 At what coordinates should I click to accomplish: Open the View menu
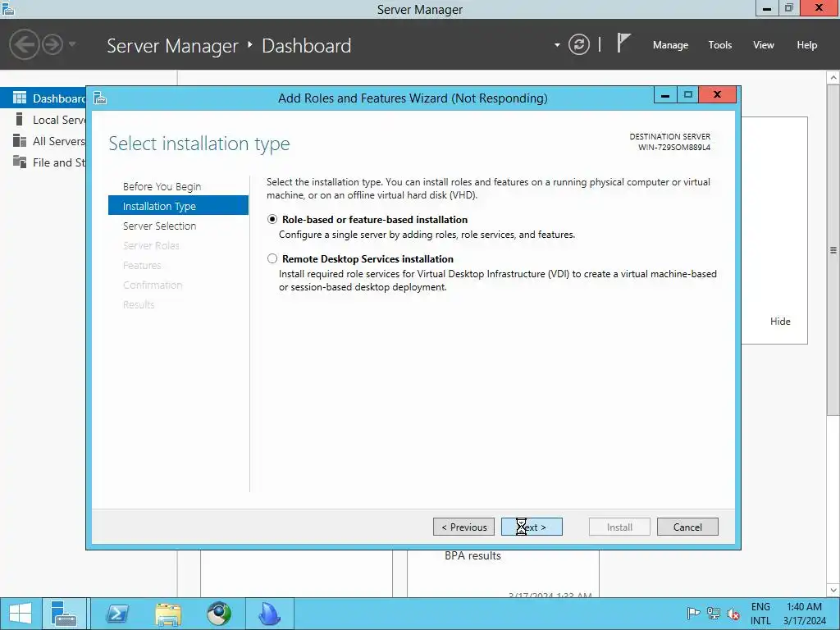(764, 45)
